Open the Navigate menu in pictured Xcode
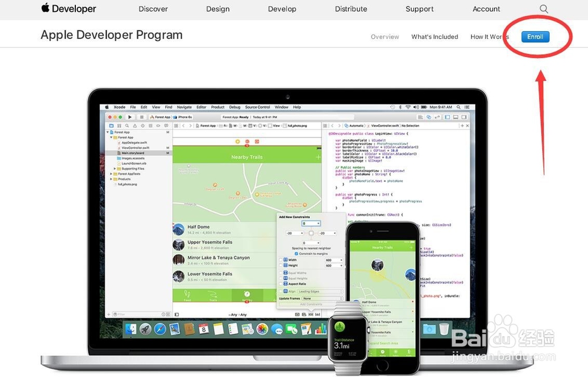588x377 pixels. [184, 107]
